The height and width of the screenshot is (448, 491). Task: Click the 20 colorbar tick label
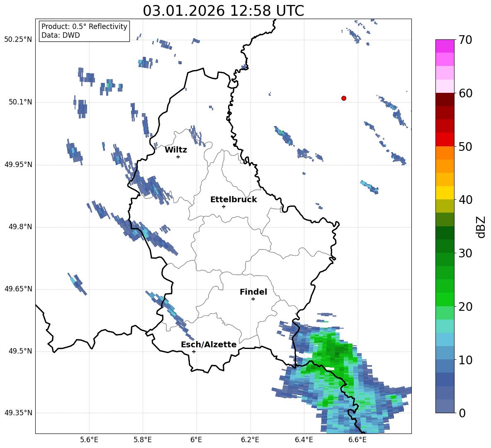[465, 307]
